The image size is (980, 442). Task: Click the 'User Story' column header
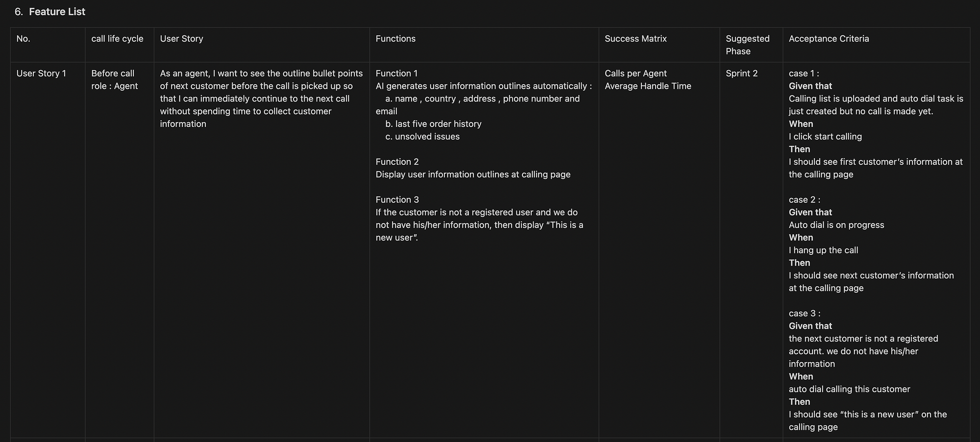pyautogui.click(x=181, y=39)
